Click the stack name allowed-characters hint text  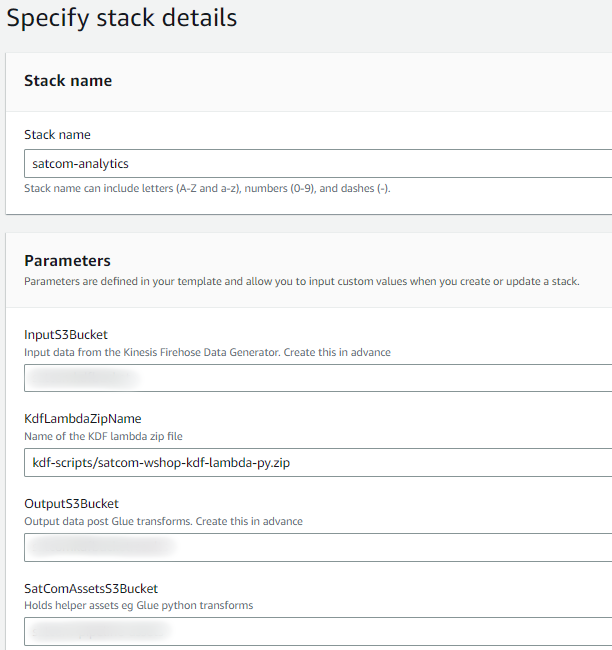click(x=206, y=188)
